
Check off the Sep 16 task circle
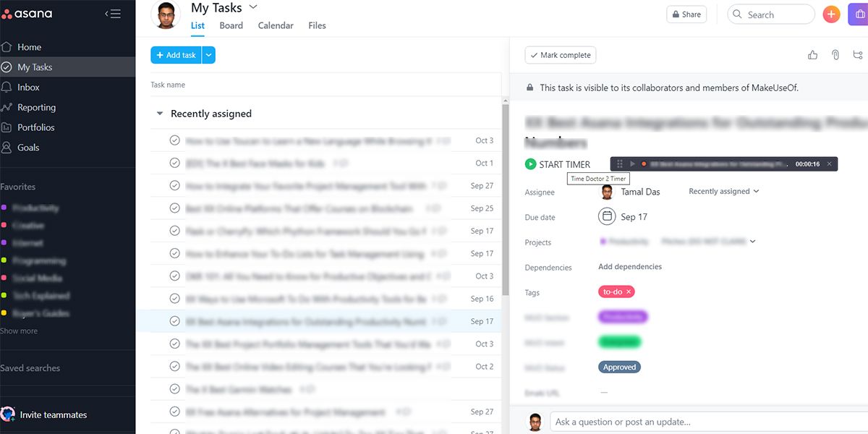pyautogui.click(x=174, y=299)
